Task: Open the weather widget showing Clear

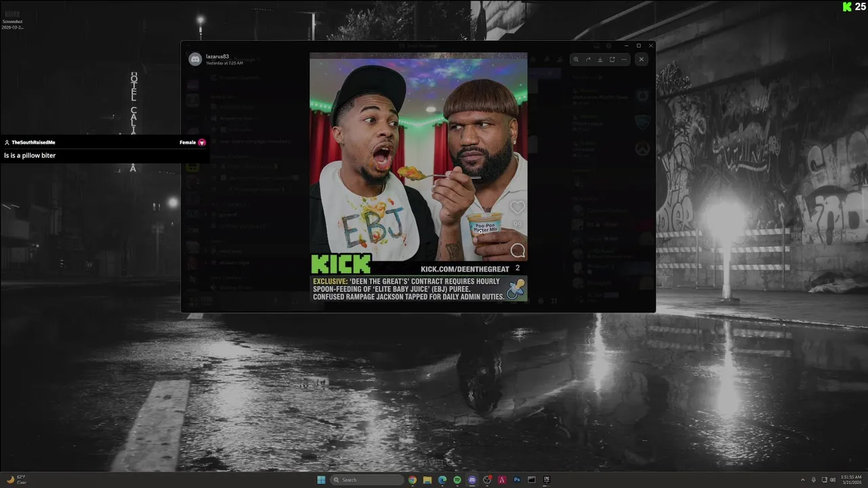Action: coord(16,480)
